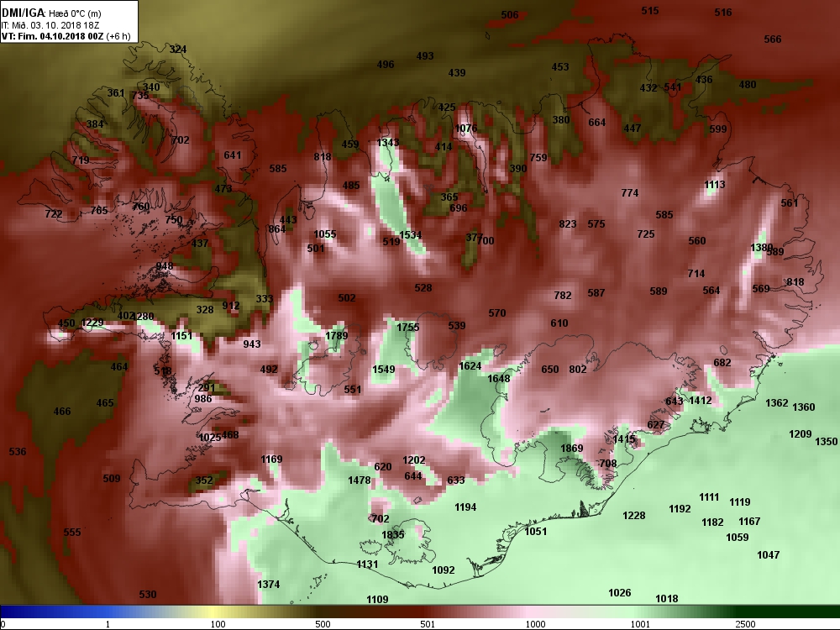Select the map value '1534'
Image resolution: width=840 pixels, height=630 pixels.
411,235
